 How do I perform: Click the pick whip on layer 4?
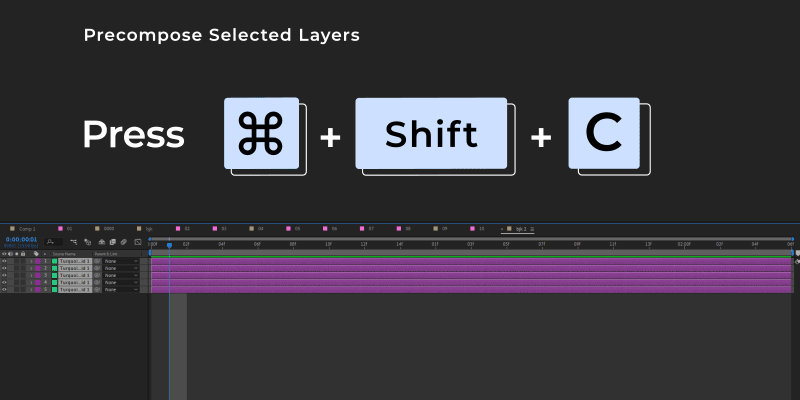(97, 282)
